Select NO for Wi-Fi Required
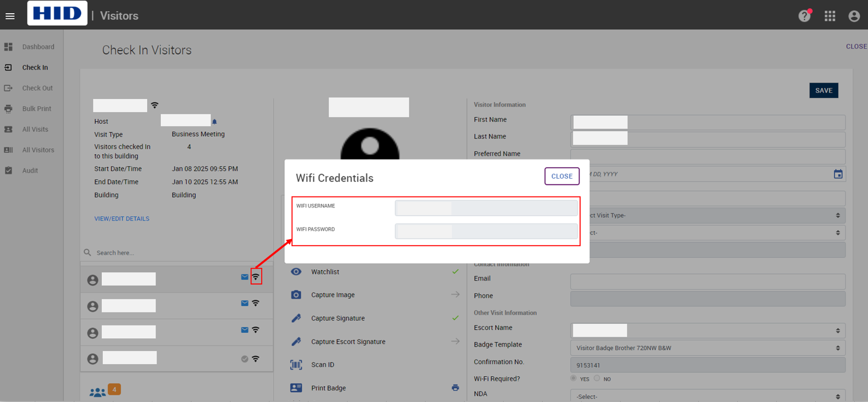Viewport: 868px width, 402px height. coord(597,378)
